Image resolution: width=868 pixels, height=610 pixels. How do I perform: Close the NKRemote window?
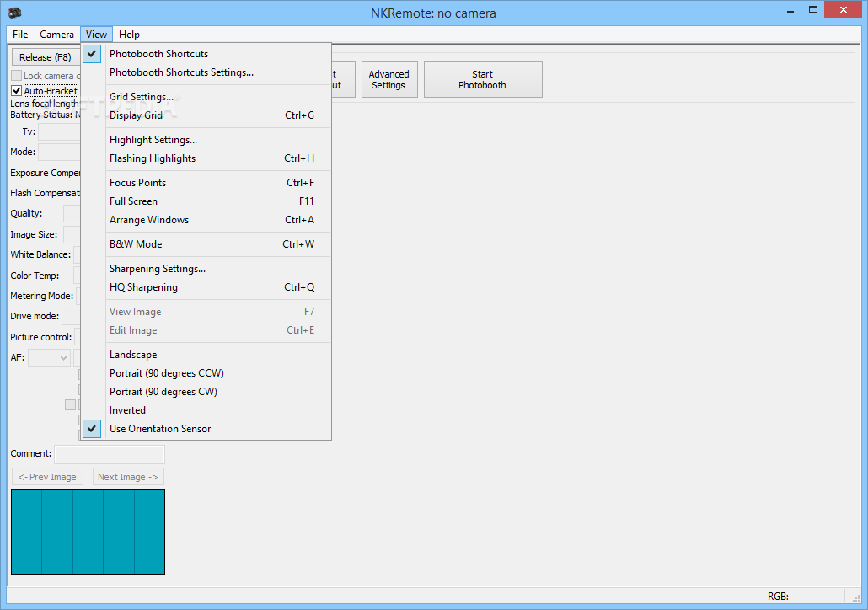pos(843,9)
